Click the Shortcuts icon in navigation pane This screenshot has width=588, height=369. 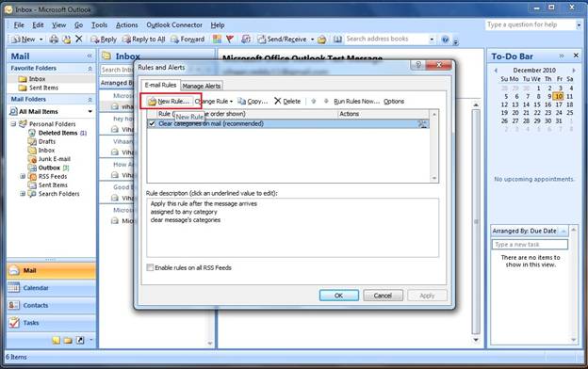point(80,340)
